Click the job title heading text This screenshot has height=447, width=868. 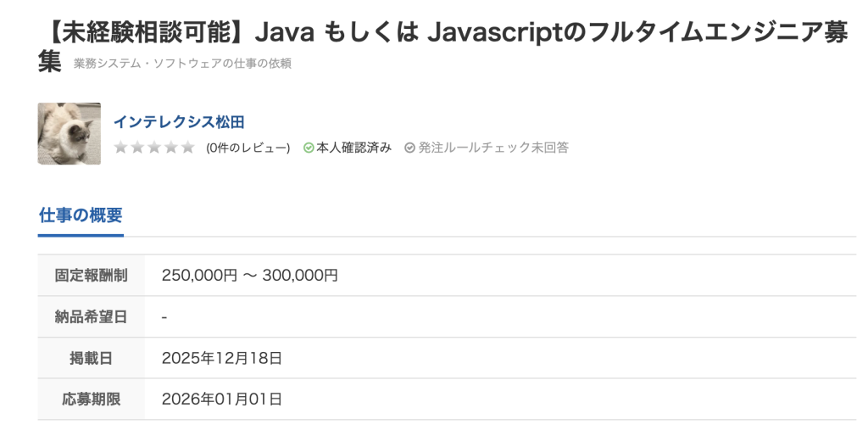pos(441,34)
